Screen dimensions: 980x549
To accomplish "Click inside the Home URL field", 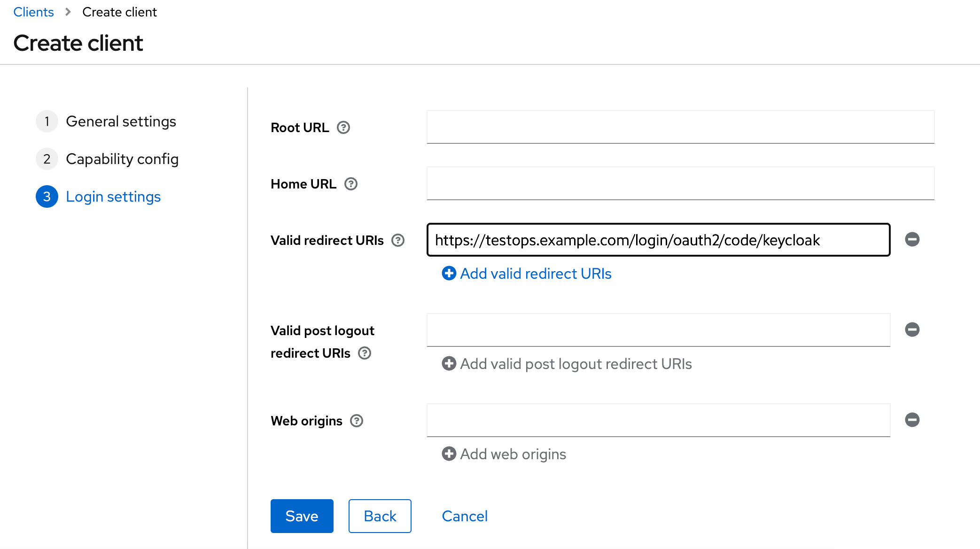I will [680, 183].
